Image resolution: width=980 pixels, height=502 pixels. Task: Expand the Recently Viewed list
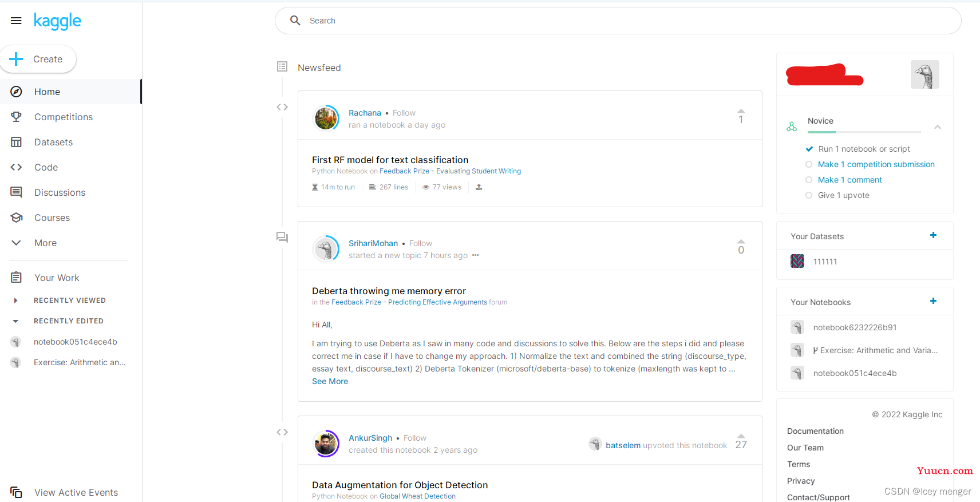15,301
